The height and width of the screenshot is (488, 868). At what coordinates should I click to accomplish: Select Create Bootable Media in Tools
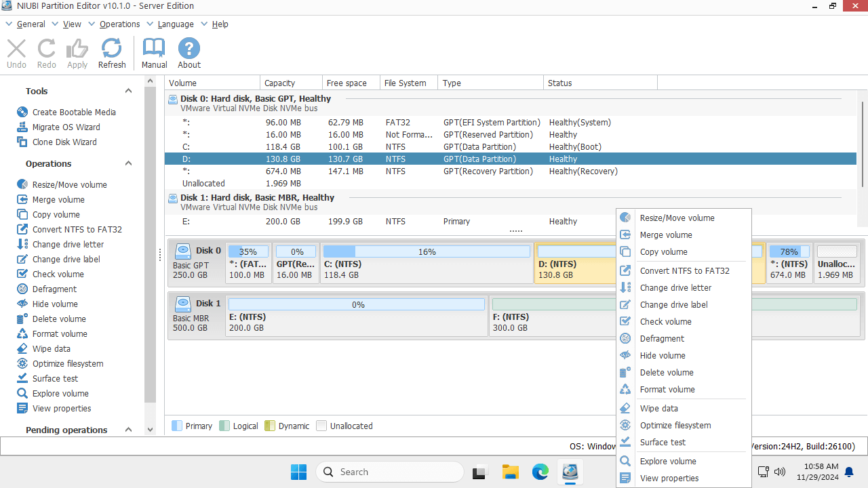[74, 113]
